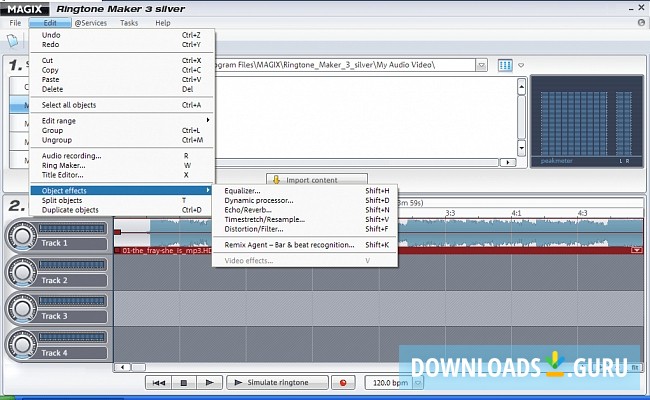
Task: Click the Track 4 level meter
Action: (72, 337)
